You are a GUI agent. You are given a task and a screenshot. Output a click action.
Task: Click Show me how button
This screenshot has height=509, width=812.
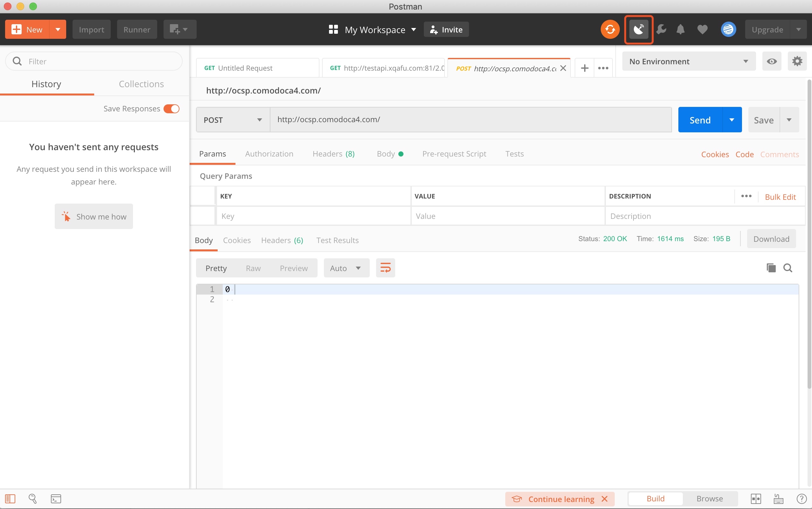(94, 216)
